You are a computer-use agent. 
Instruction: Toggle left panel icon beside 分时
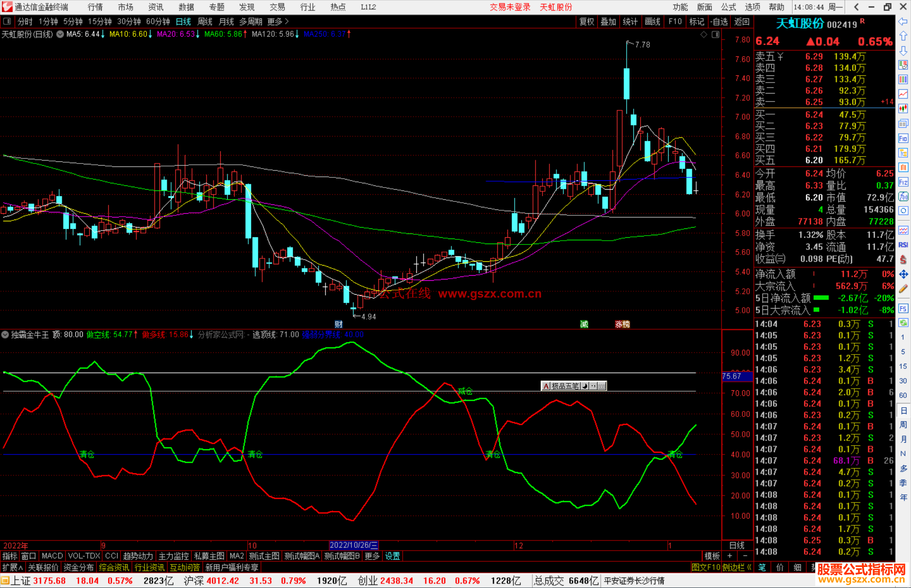tap(7, 21)
